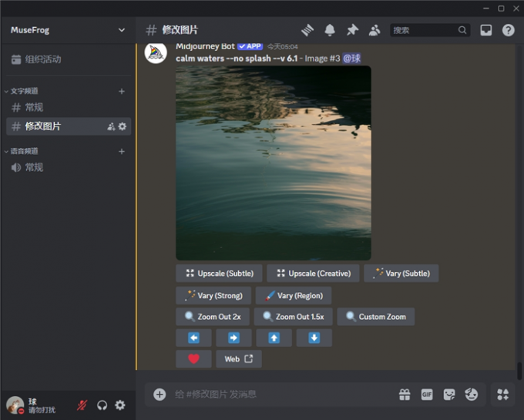Click Upscale (Subtle) button
The image size is (524, 420).
pyautogui.click(x=219, y=274)
